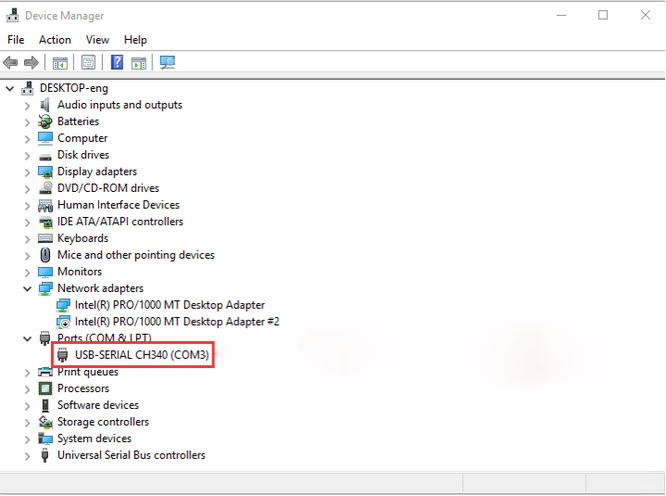Expand the Computer category
Image resolution: width=666 pixels, height=496 pixels.
[x=27, y=139]
